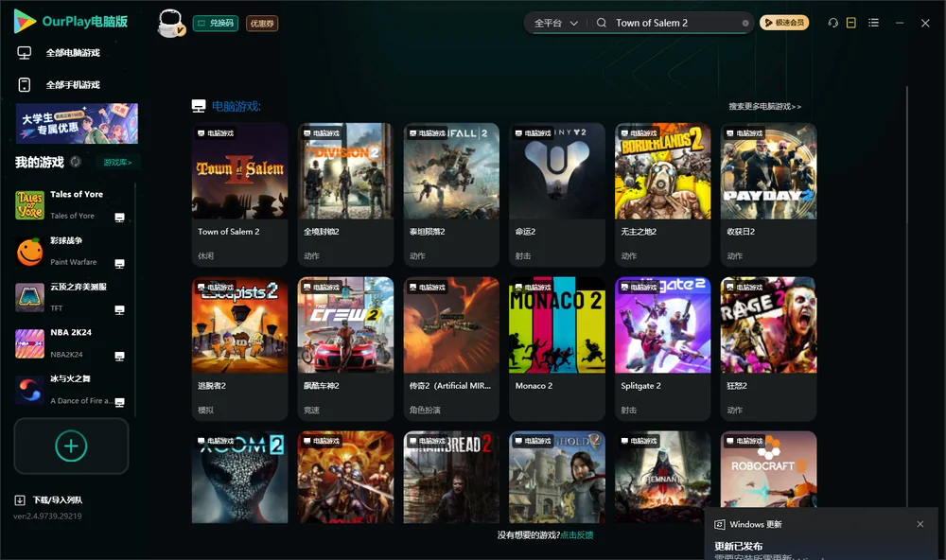Click the PC icon on NBA2K24 row
Image resolution: width=946 pixels, height=560 pixels.
[x=119, y=356]
